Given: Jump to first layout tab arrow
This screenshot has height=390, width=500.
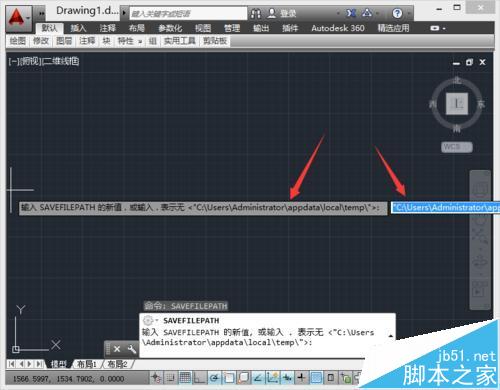Looking at the screenshot, I should click(x=11, y=364).
